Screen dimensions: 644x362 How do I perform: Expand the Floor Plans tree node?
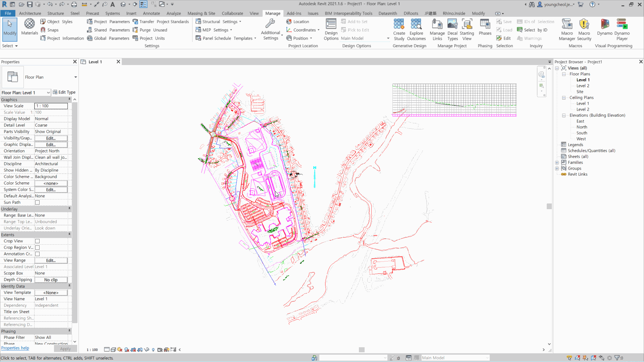pos(564,74)
